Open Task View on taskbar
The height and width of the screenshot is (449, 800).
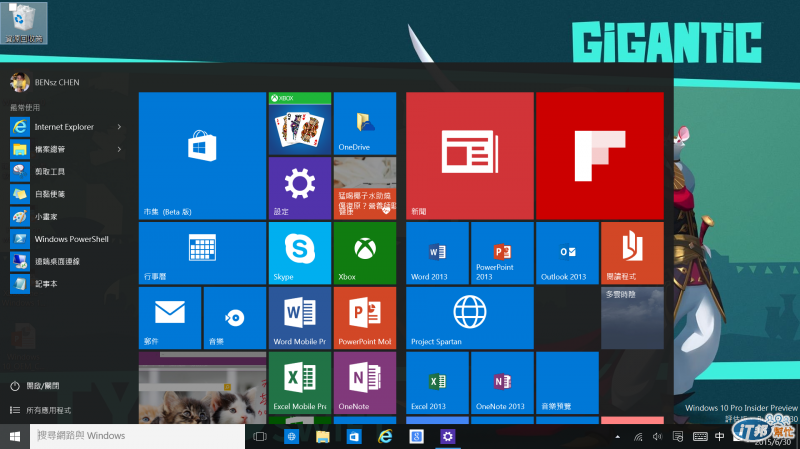260,437
